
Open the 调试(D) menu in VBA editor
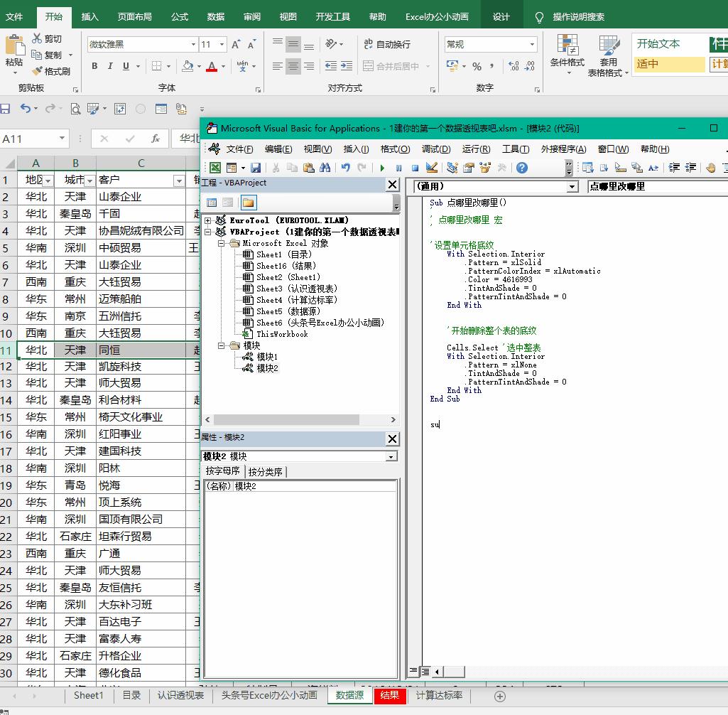coord(435,149)
